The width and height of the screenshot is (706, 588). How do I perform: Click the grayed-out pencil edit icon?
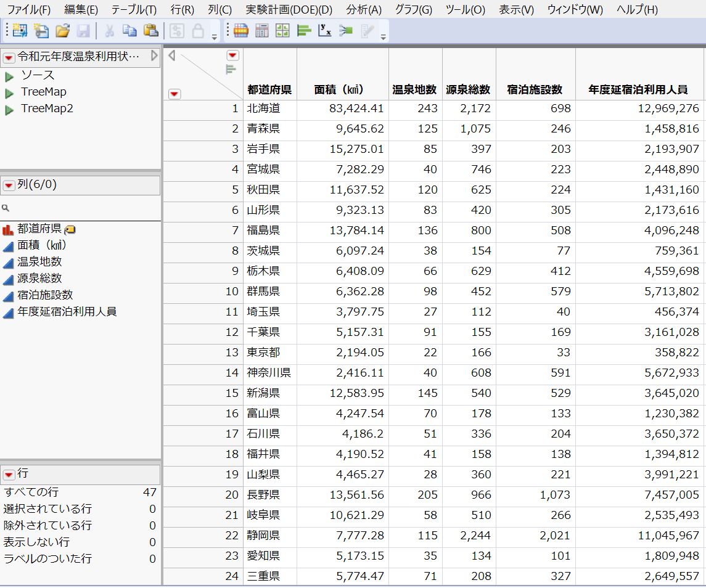tap(367, 31)
